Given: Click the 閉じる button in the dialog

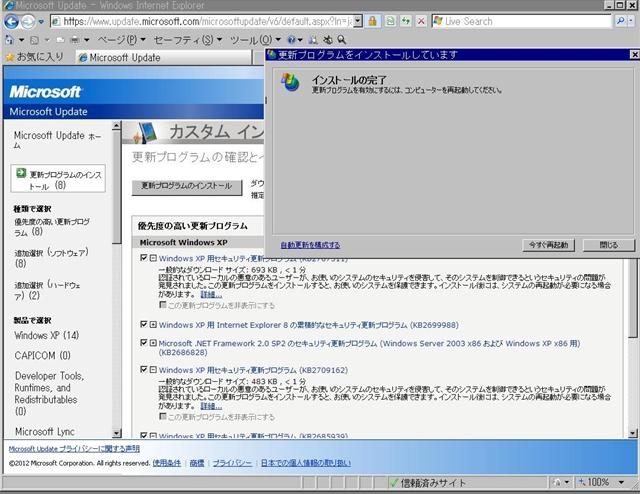Looking at the screenshot, I should click(609, 245).
